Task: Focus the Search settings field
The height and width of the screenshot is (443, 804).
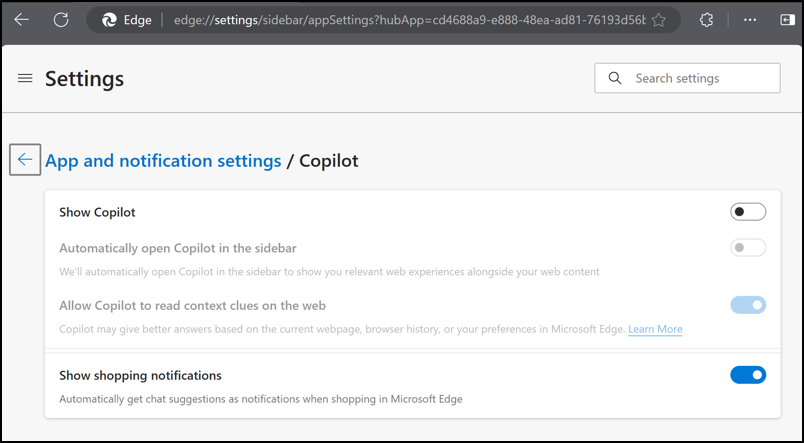Action: (x=688, y=78)
